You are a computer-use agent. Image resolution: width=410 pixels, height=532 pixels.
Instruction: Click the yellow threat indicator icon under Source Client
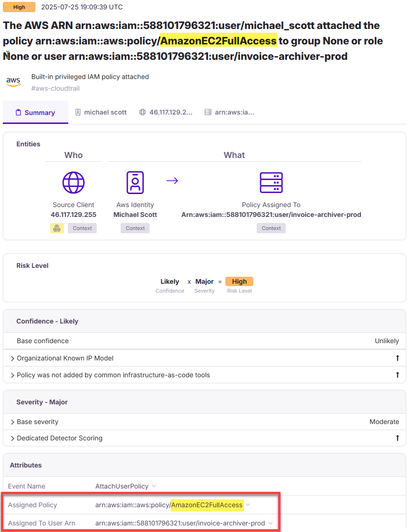click(57, 228)
